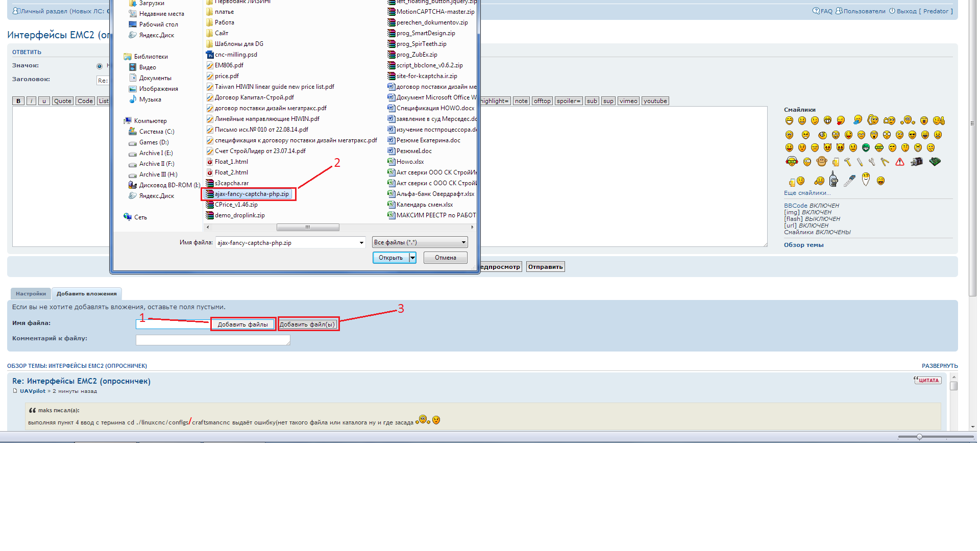Click the Отправить submit button

pyautogui.click(x=545, y=267)
